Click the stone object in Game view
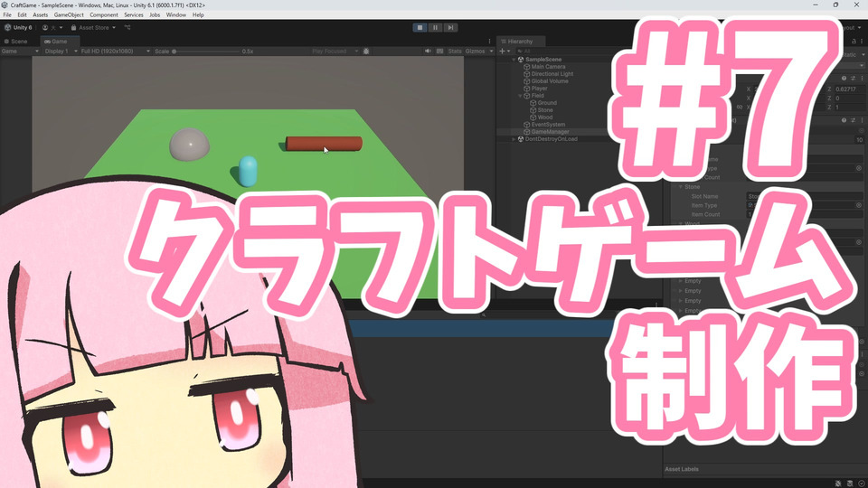The height and width of the screenshot is (488, 868). [189, 144]
